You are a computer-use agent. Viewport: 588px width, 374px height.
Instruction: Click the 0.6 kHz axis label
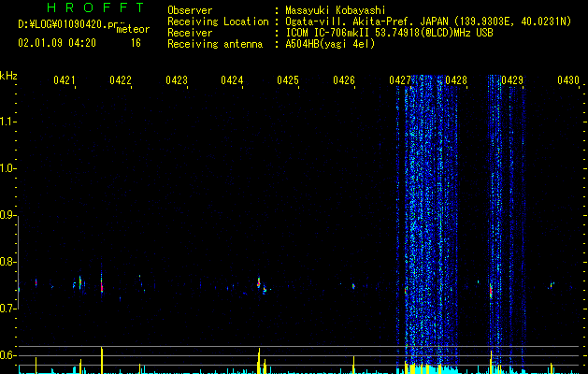(x=7, y=355)
